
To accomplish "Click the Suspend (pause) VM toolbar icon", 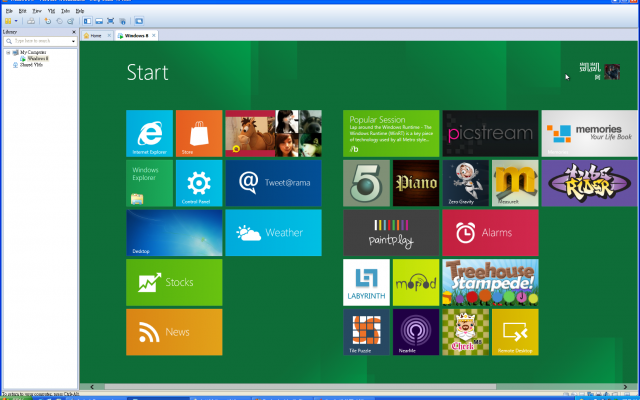I will click(x=8, y=21).
